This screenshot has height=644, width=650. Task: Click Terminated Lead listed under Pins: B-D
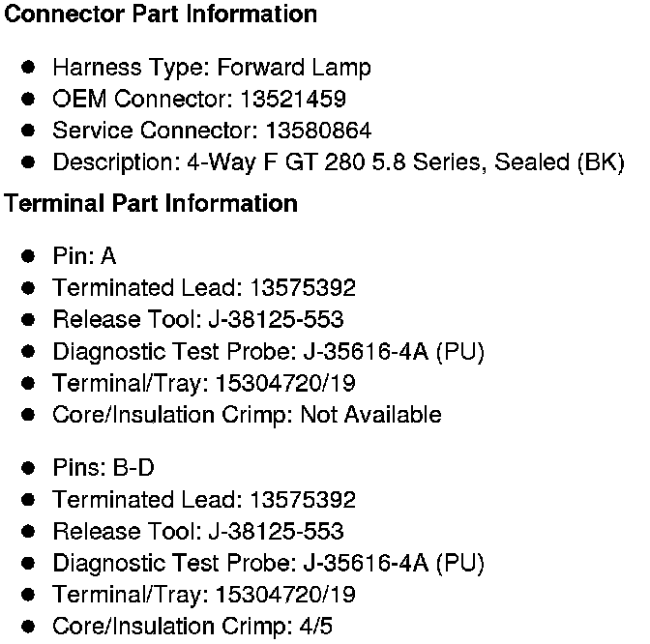point(204,500)
